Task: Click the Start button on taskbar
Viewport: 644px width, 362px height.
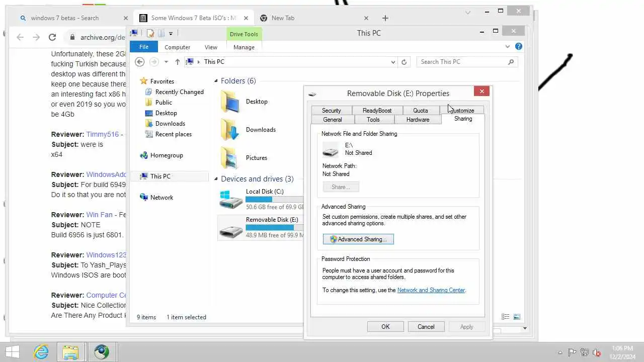Action: coord(13,351)
